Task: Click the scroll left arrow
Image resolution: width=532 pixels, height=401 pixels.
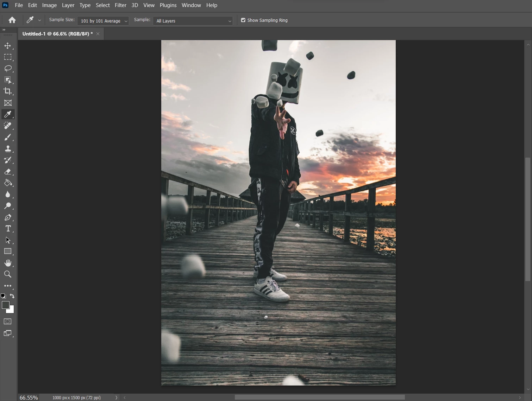Action: (x=125, y=397)
